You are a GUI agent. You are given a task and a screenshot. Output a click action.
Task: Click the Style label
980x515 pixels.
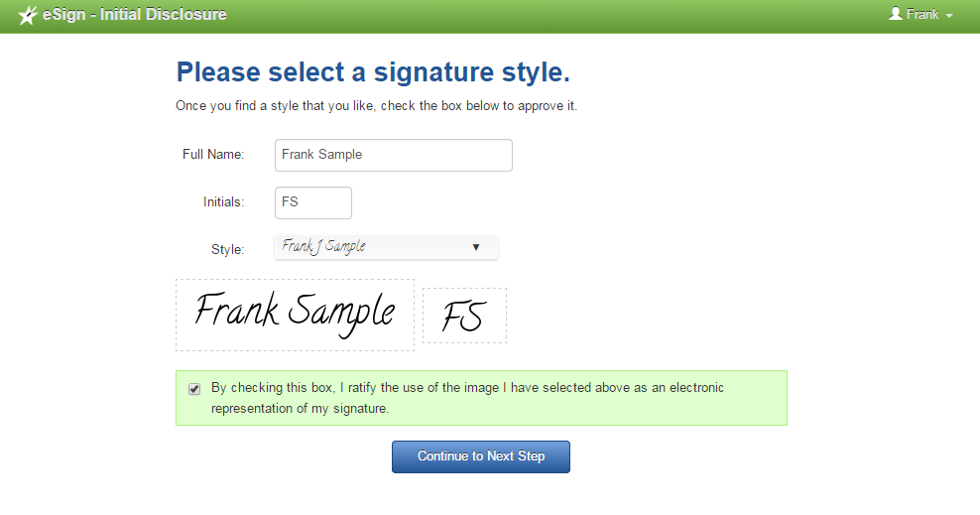(x=227, y=249)
